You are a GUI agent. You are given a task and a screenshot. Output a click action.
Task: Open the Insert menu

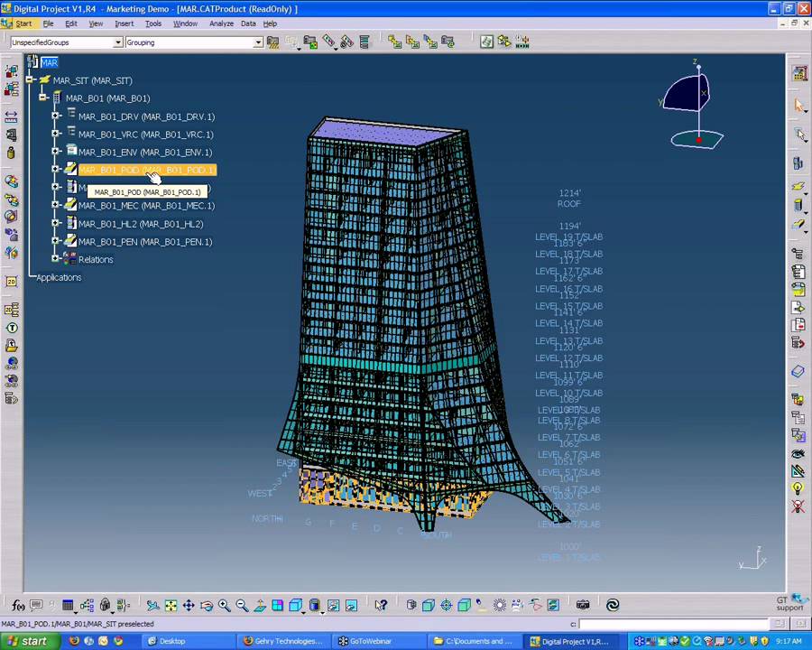124,23
